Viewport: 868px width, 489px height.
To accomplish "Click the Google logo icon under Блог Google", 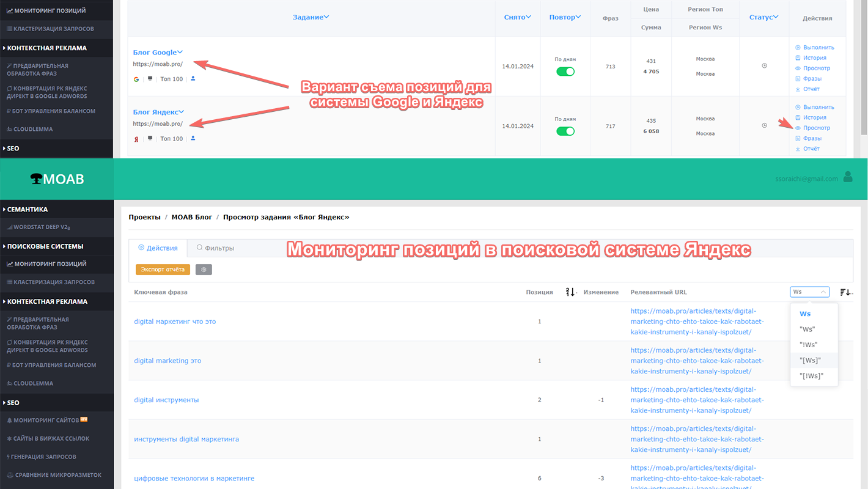I will pyautogui.click(x=136, y=79).
